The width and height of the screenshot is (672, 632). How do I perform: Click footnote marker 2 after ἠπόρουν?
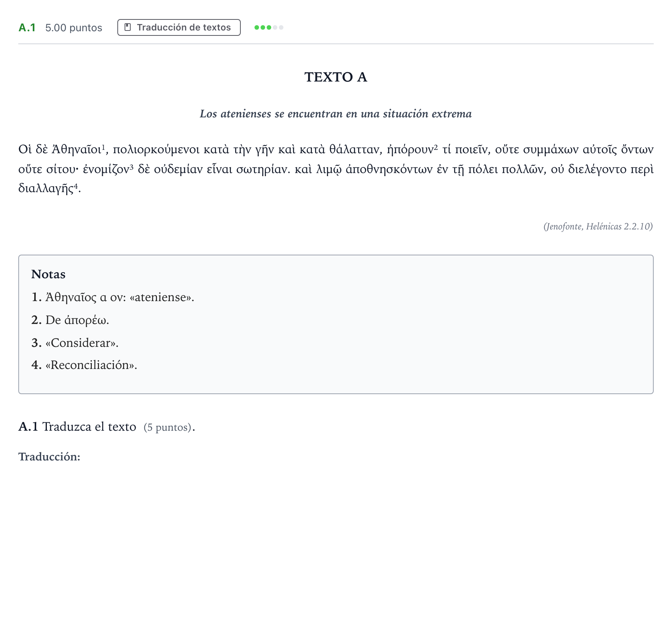coord(436,146)
